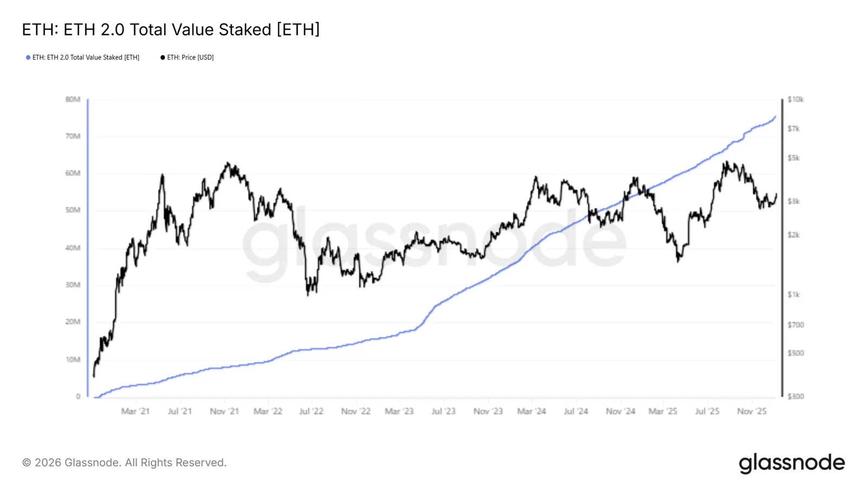The width and height of the screenshot is (868, 488).
Task: Click the Glassnode copyright notice text
Action: tap(124, 463)
